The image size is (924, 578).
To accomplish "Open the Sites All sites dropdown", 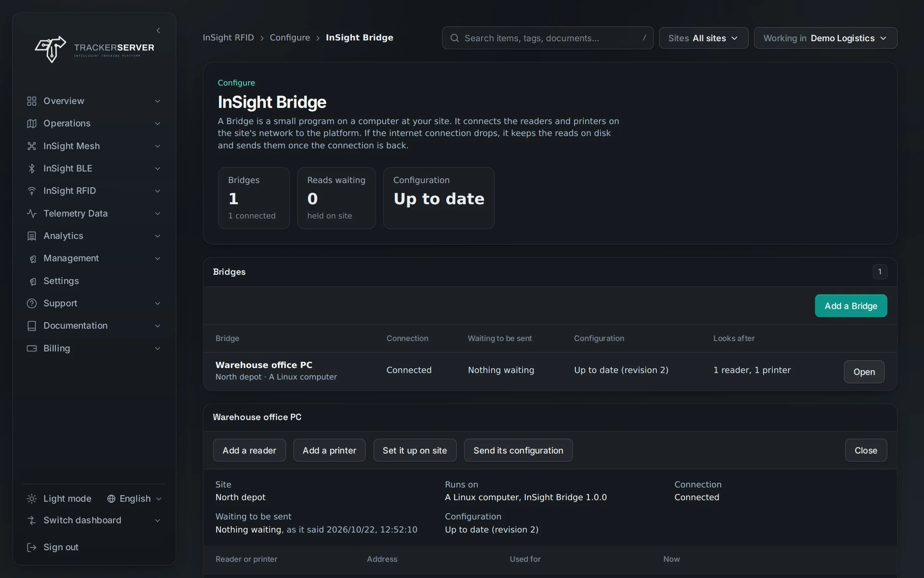I will [703, 38].
